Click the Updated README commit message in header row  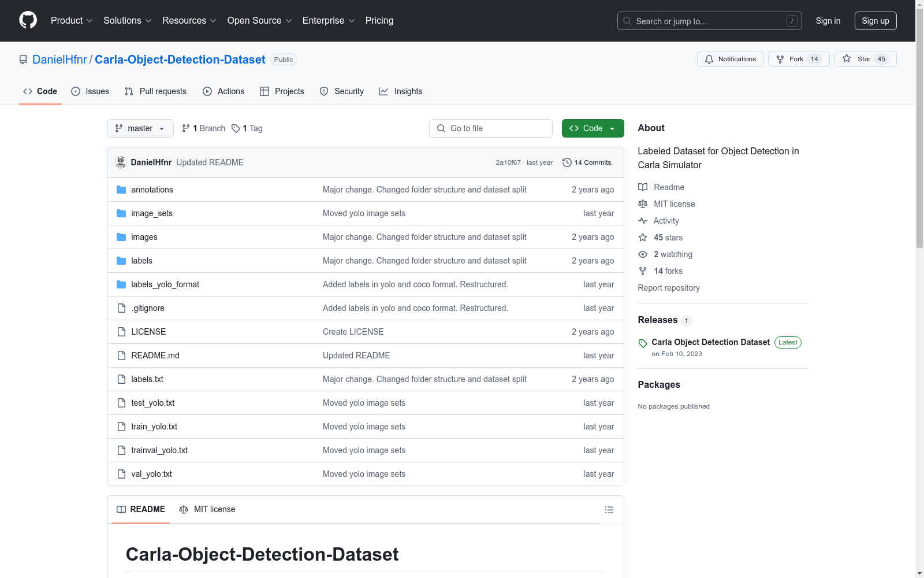point(210,162)
